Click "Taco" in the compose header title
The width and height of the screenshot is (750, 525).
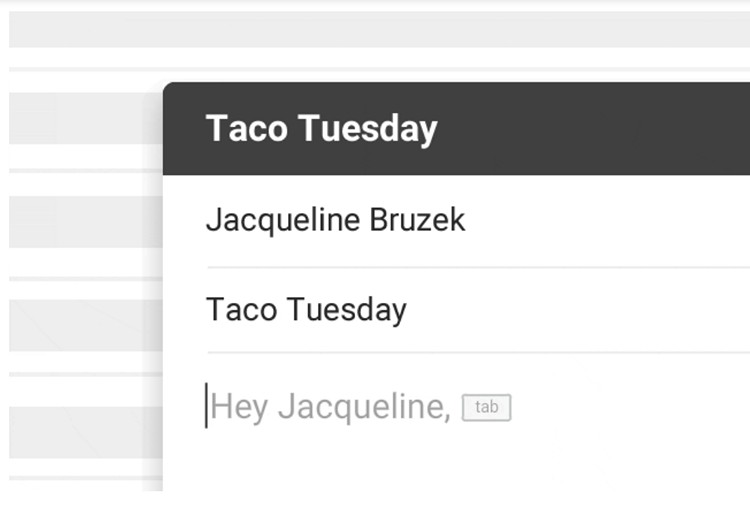[247, 129]
